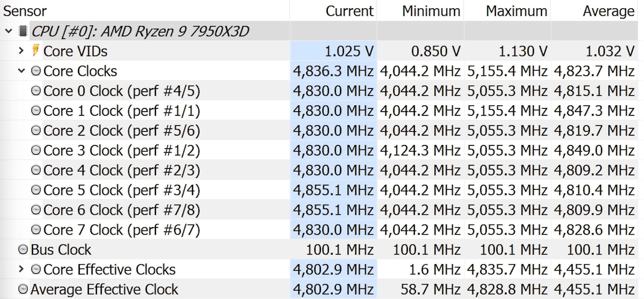Screen dimensions: 644x299
Task: Click the Core Effective Clocks clock icon
Action: click(x=36, y=269)
